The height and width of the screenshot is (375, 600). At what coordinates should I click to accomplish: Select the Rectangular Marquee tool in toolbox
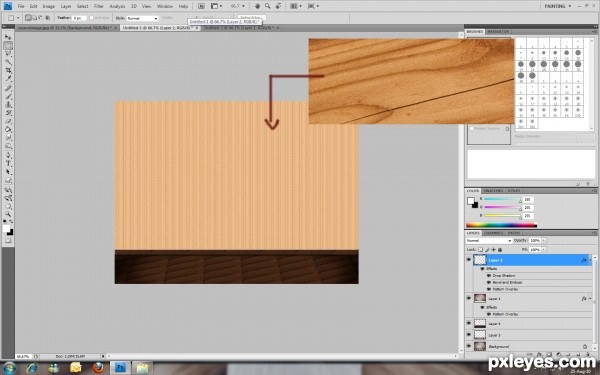(8, 46)
